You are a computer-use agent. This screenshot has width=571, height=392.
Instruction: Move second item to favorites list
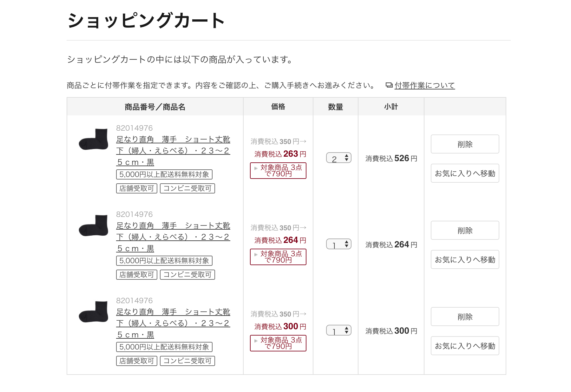pos(465,260)
